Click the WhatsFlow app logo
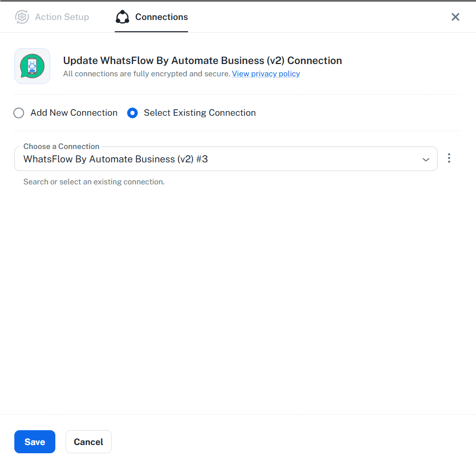Image resolution: width=476 pixels, height=464 pixels. click(x=32, y=66)
